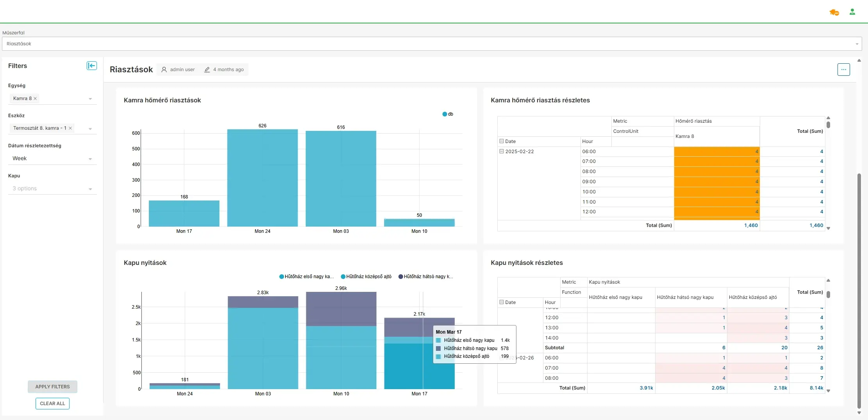The width and height of the screenshot is (868, 420).
Task: Collapse the 2025-02-22 date row
Action: coord(502,152)
